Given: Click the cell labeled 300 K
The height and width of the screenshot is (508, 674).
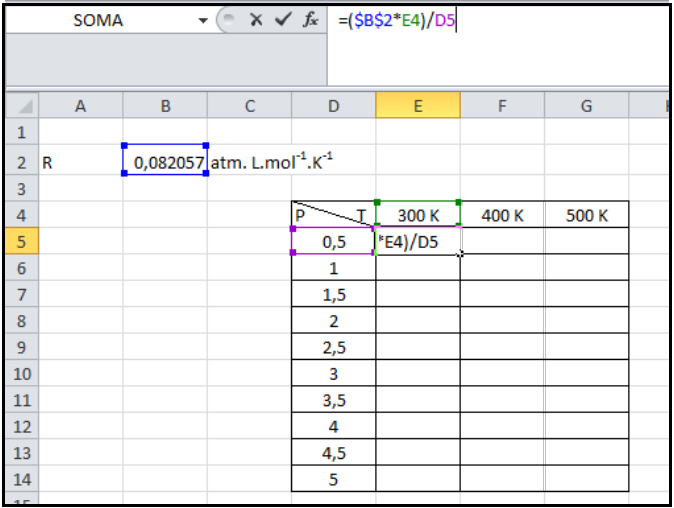Looking at the screenshot, I should click(x=418, y=214).
